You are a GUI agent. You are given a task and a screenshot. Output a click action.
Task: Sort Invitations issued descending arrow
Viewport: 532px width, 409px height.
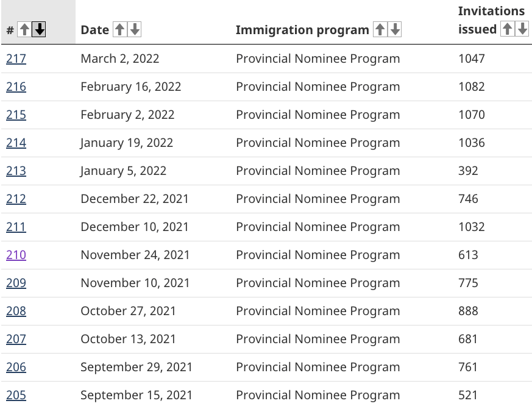pyautogui.click(x=522, y=29)
